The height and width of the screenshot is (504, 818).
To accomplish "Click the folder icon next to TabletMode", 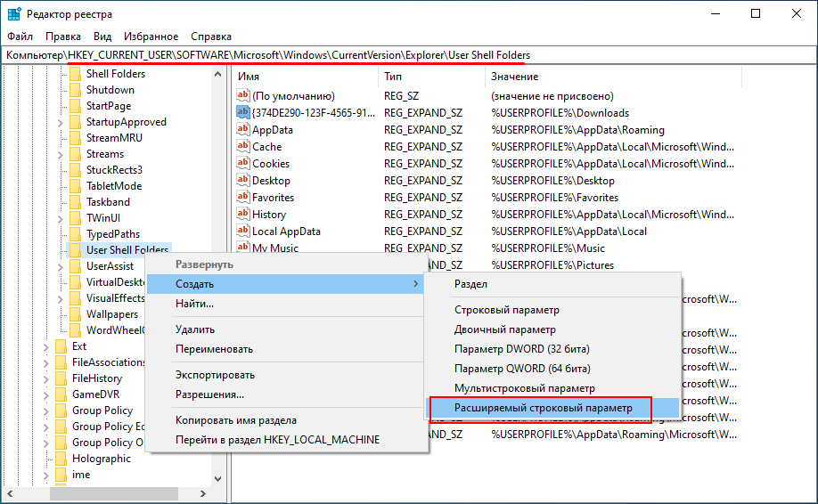I will tap(75, 185).
